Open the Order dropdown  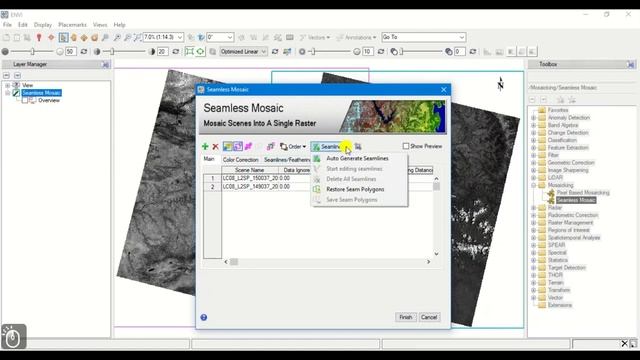coord(293,147)
